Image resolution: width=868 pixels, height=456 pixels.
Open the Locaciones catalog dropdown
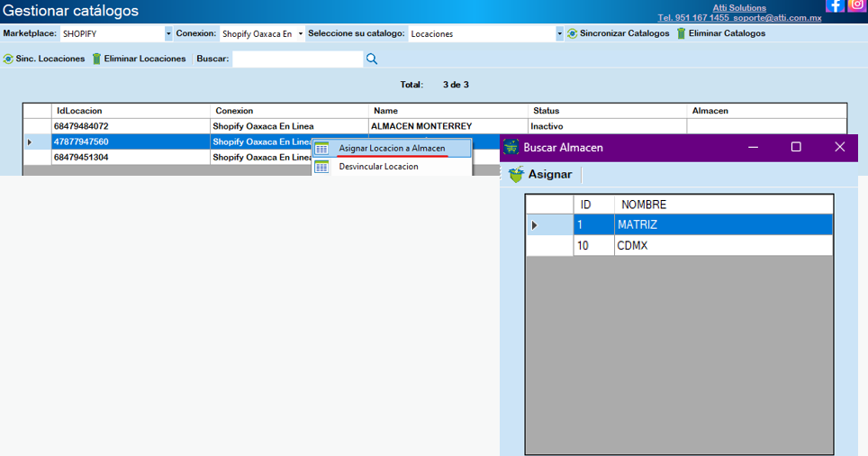(x=559, y=33)
